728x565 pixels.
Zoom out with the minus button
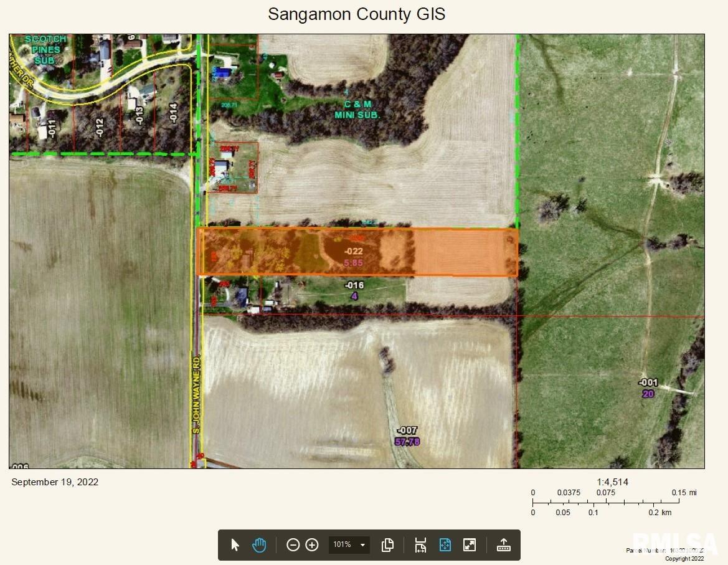coord(293,544)
